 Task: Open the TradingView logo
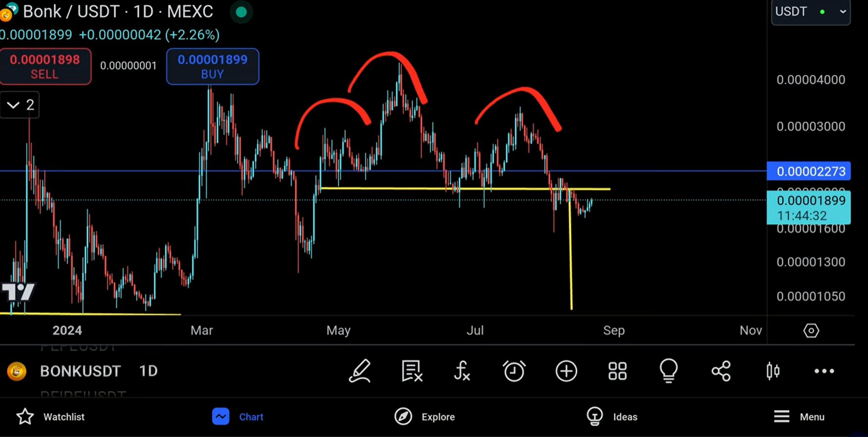point(19,292)
